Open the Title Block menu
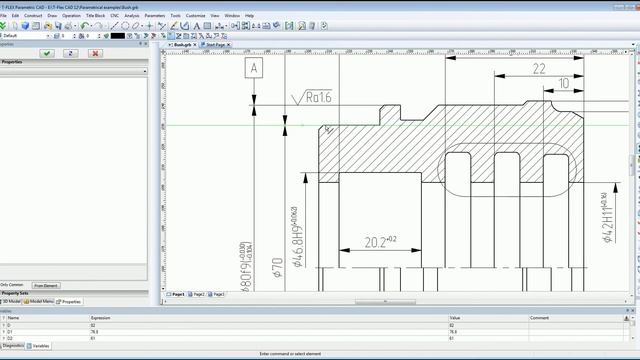 click(x=96, y=16)
